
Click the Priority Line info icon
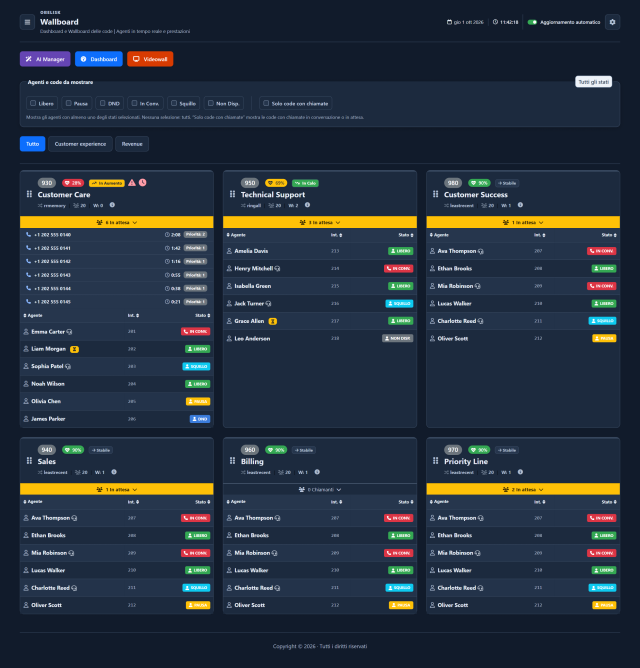click(x=520, y=472)
